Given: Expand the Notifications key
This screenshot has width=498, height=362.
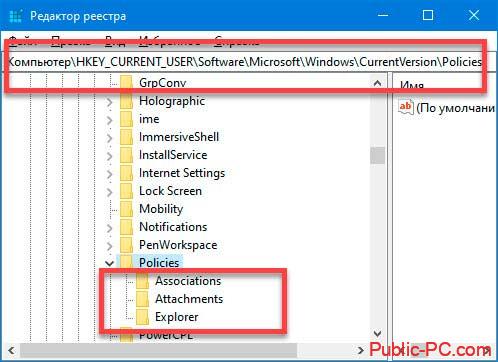Looking at the screenshot, I should 110,228.
